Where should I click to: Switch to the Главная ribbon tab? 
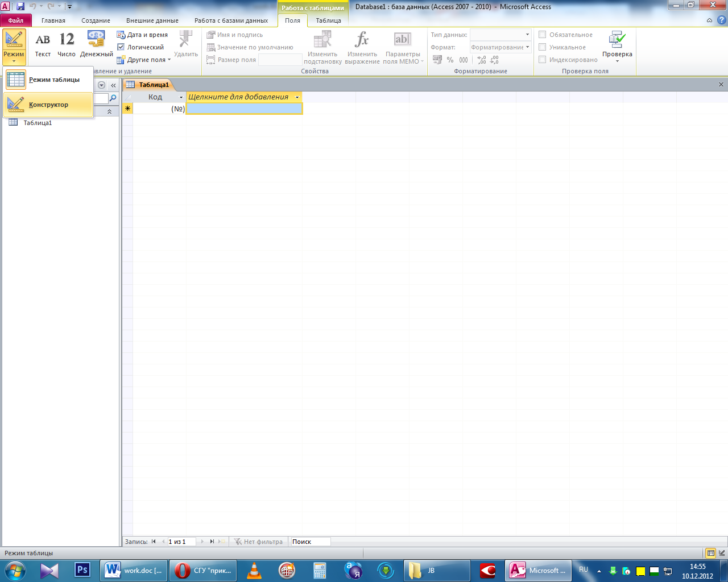click(53, 20)
